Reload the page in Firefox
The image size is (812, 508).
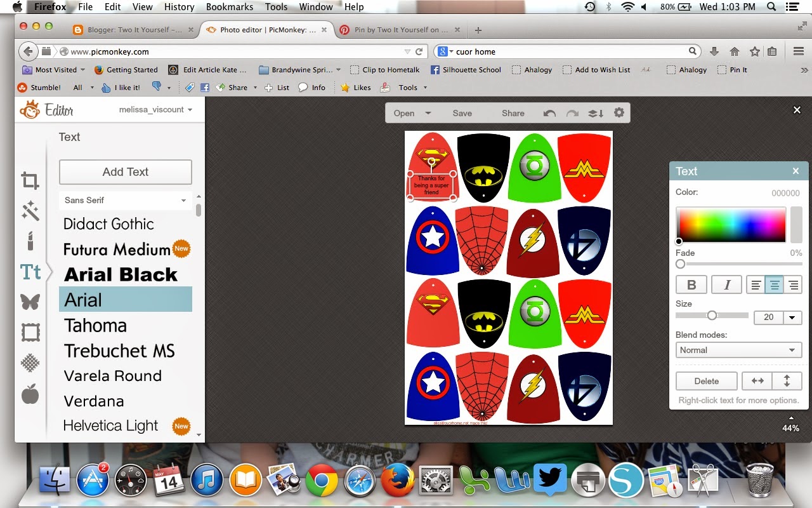tap(419, 51)
